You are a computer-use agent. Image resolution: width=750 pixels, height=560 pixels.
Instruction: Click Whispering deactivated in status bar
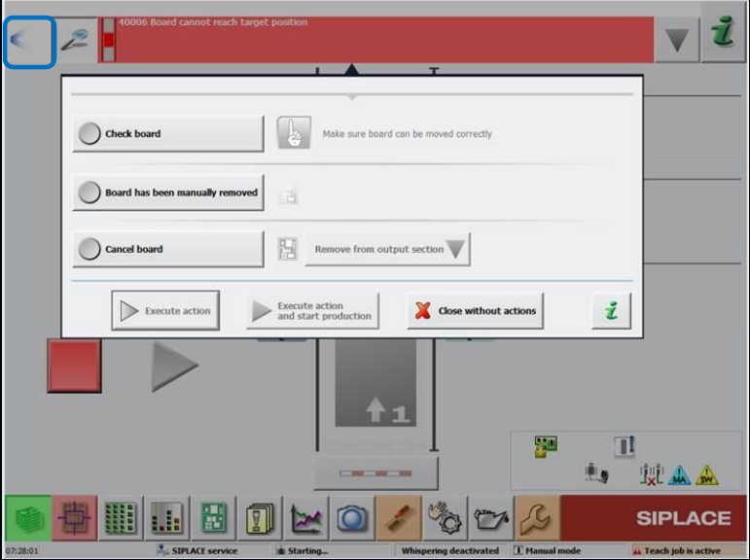[x=450, y=550]
